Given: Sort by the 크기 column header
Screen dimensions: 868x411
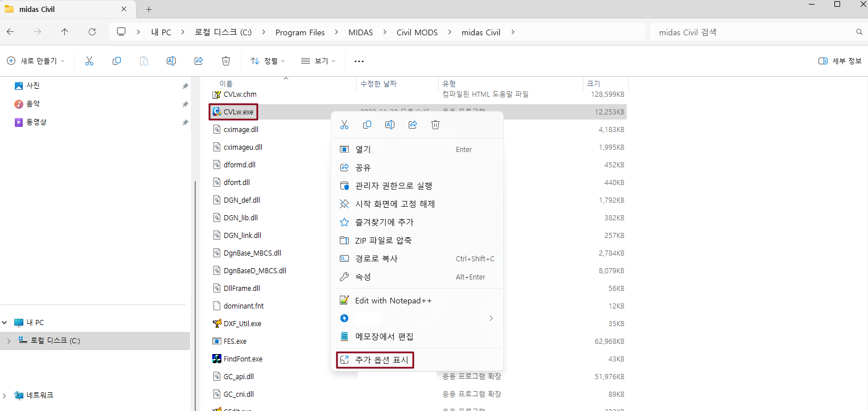Looking at the screenshot, I should pyautogui.click(x=593, y=84).
